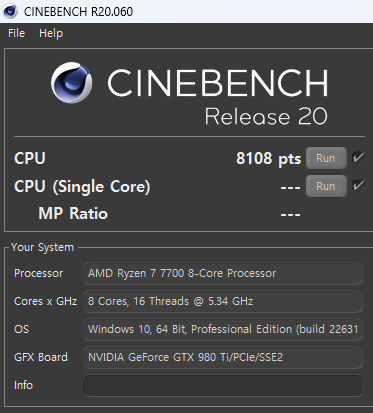373x413 pixels.
Task: Select the Cores x GHz field
Action: click(x=223, y=301)
